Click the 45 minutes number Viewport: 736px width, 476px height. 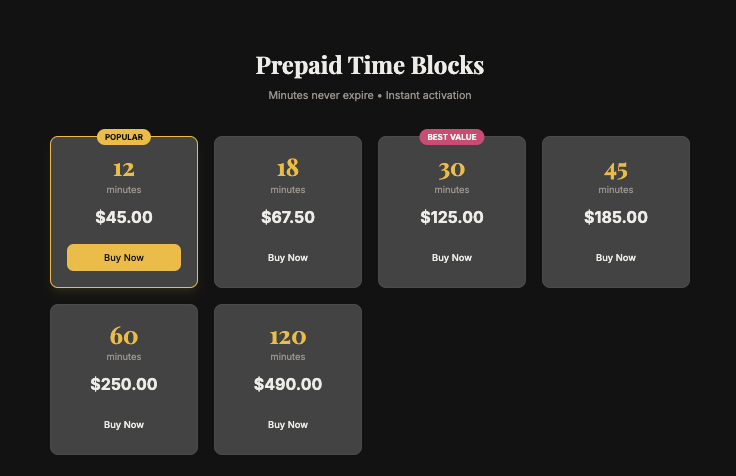point(616,170)
